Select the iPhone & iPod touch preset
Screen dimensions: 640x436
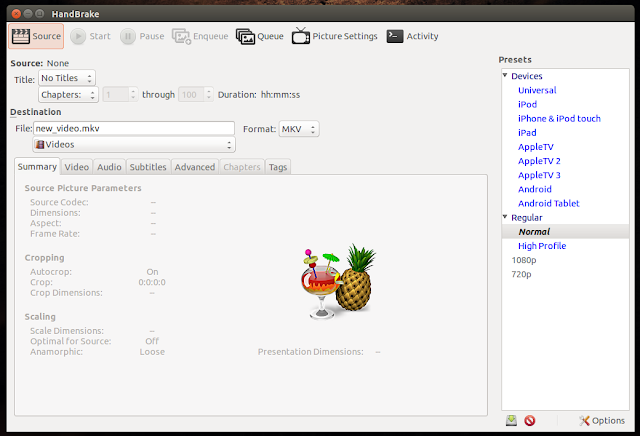[x=559, y=119]
